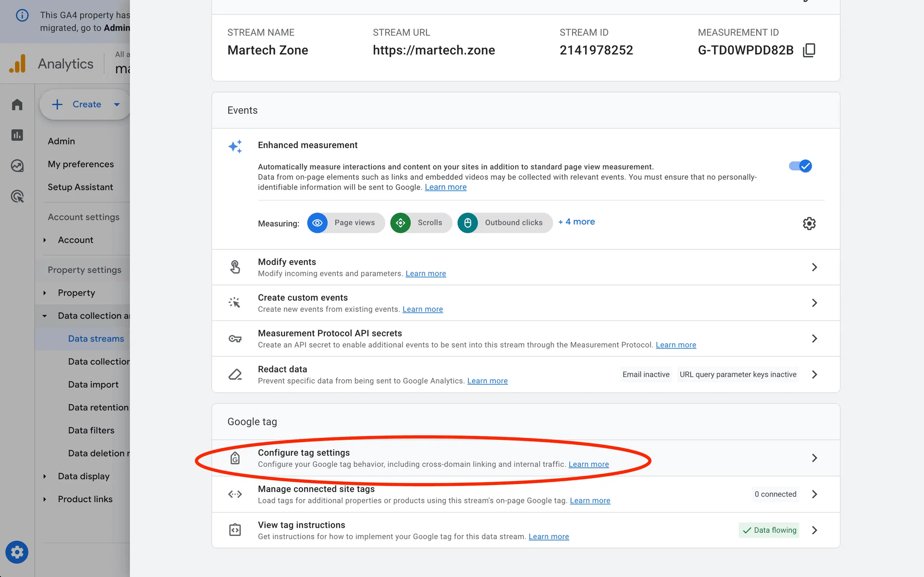The width and height of the screenshot is (924, 577).
Task: Open the Advertising icon in sidebar
Action: click(17, 196)
